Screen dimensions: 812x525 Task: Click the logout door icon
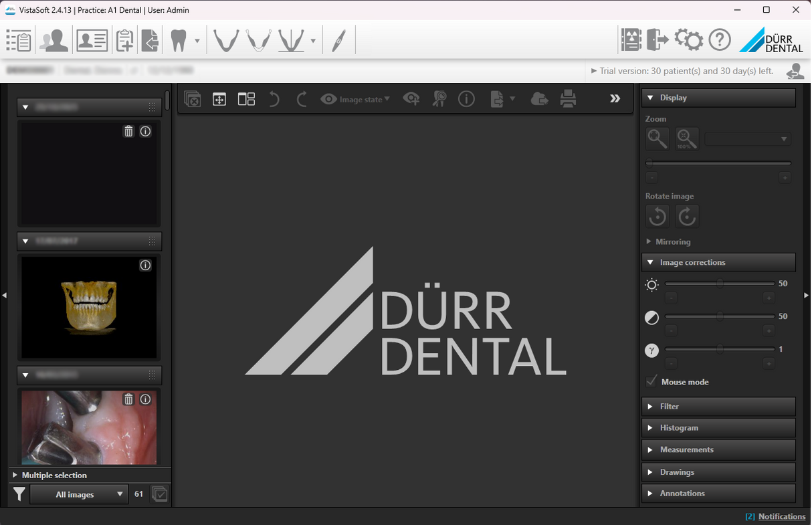[657, 40]
